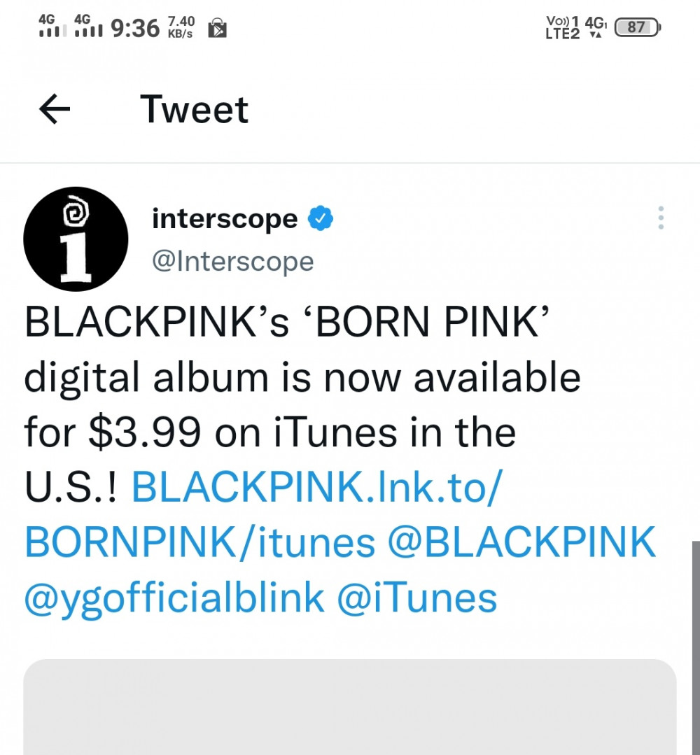This screenshot has width=700, height=755.
Task: Open the @iTunes mention
Action: 417,598
